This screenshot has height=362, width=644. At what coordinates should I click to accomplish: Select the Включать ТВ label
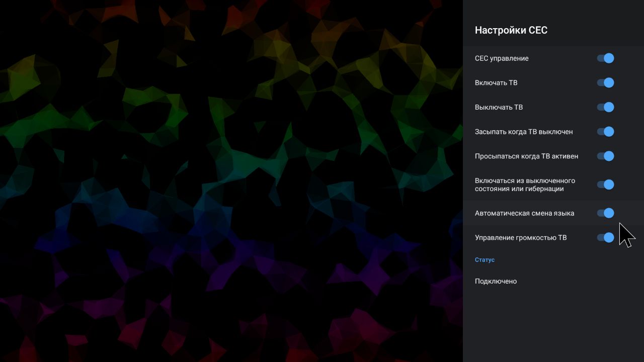496,82
